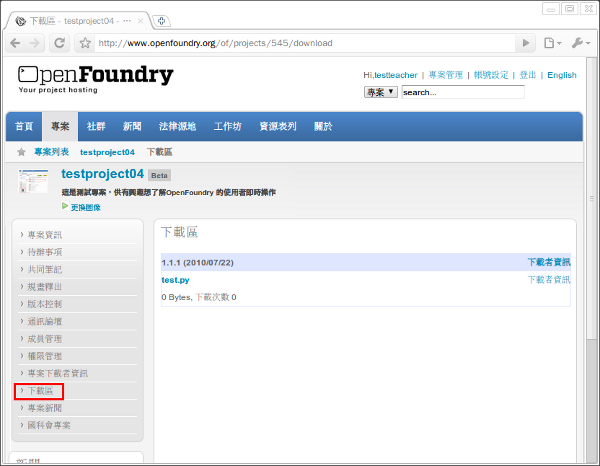This screenshot has width=600, height=466.
Task: Go back using the browser back arrow
Action: [x=15, y=43]
